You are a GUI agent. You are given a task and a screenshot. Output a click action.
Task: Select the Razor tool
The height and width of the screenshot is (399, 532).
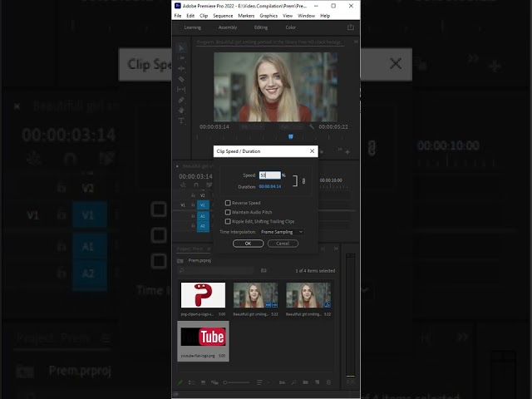coord(181,79)
